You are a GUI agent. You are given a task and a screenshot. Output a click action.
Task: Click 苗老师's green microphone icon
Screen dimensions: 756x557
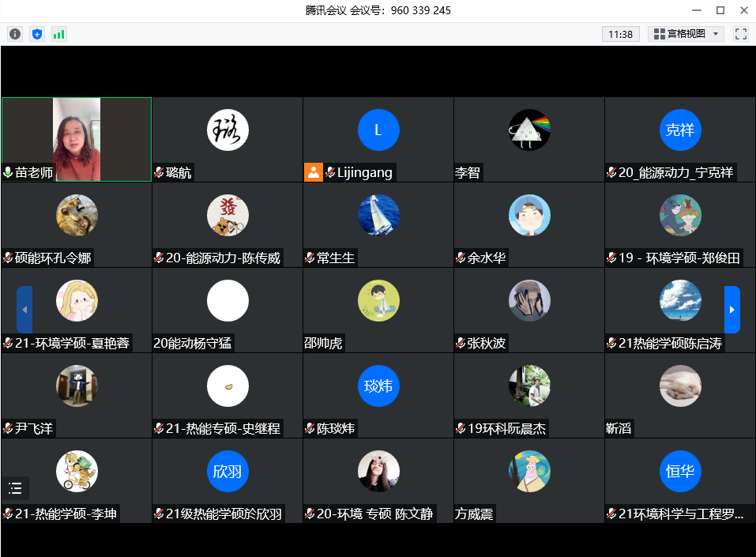[x=8, y=173]
